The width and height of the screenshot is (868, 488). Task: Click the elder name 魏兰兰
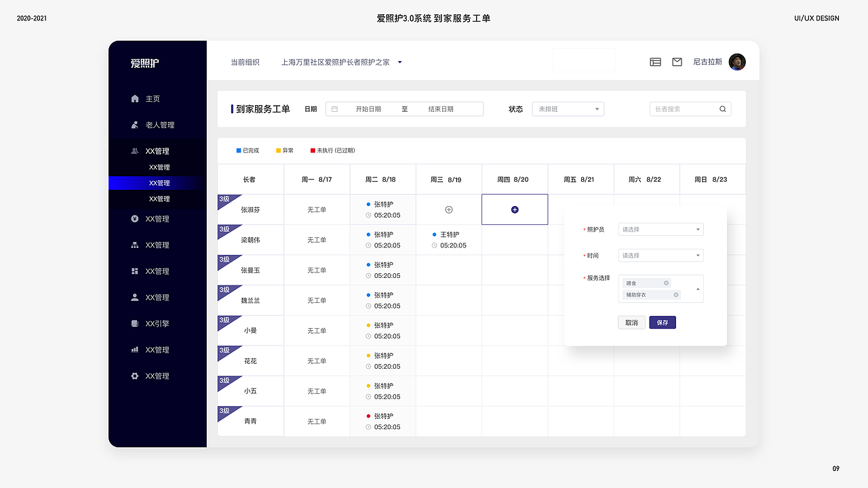tap(250, 301)
